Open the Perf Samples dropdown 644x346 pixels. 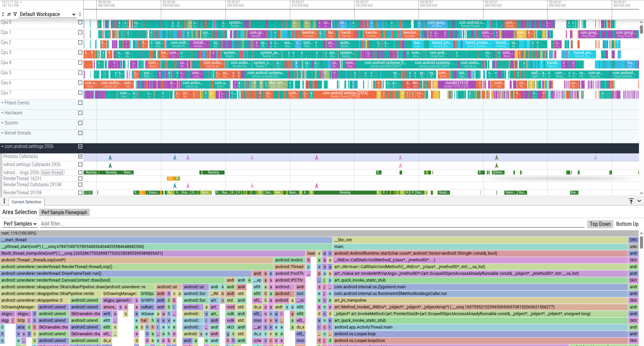[x=19, y=224]
